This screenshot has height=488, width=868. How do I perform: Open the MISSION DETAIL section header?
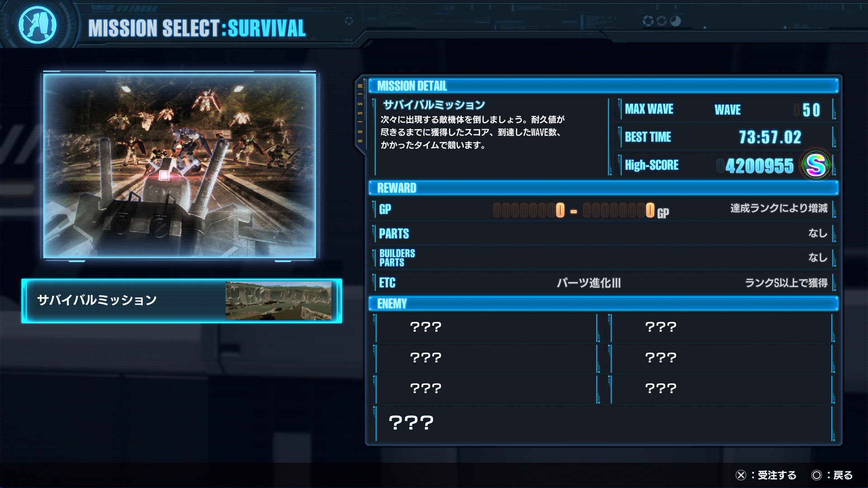pos(603,86)
